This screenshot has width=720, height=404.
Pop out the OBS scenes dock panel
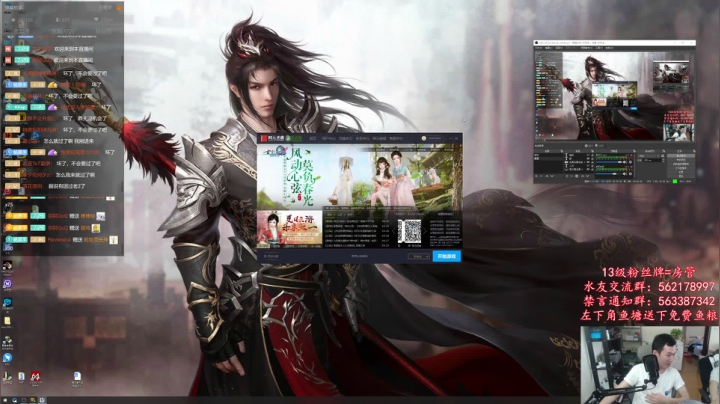pyautogui.click(x=562, y=151)
